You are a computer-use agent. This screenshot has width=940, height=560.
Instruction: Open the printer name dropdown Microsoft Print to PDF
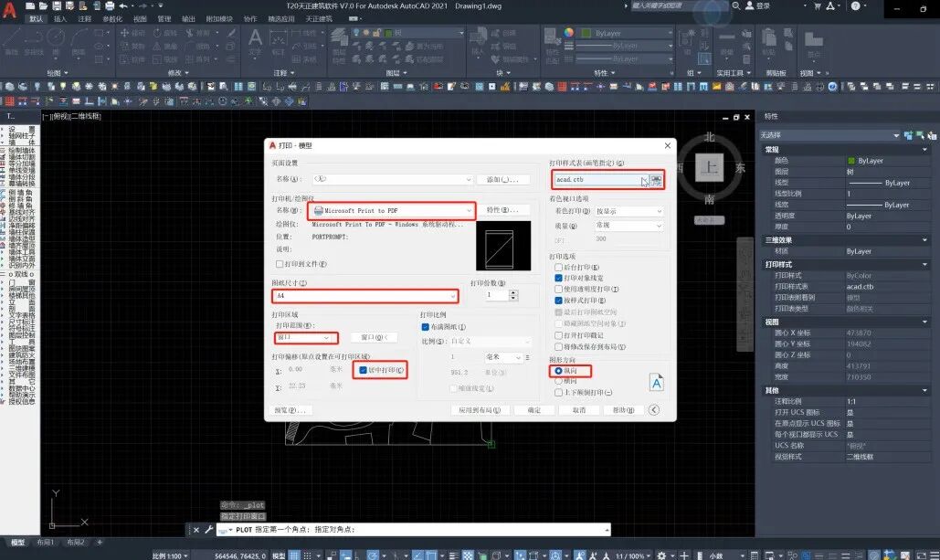click(393, 210)
